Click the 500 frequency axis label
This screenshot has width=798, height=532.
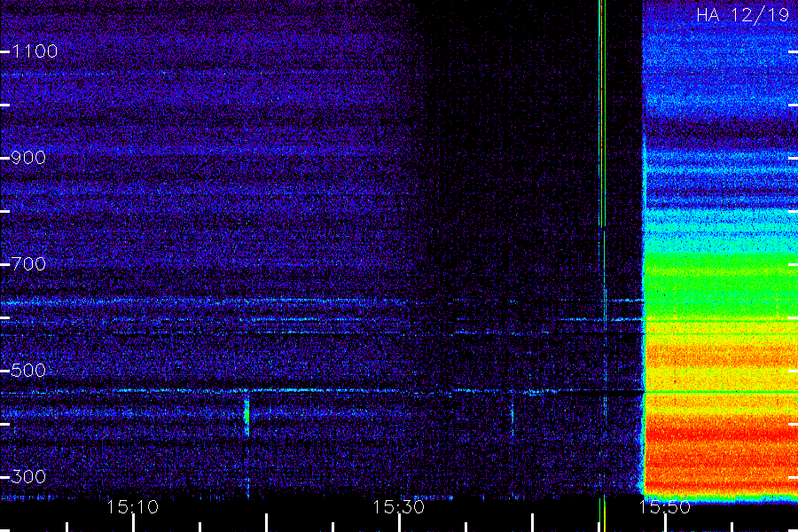[x=28, y=371]
